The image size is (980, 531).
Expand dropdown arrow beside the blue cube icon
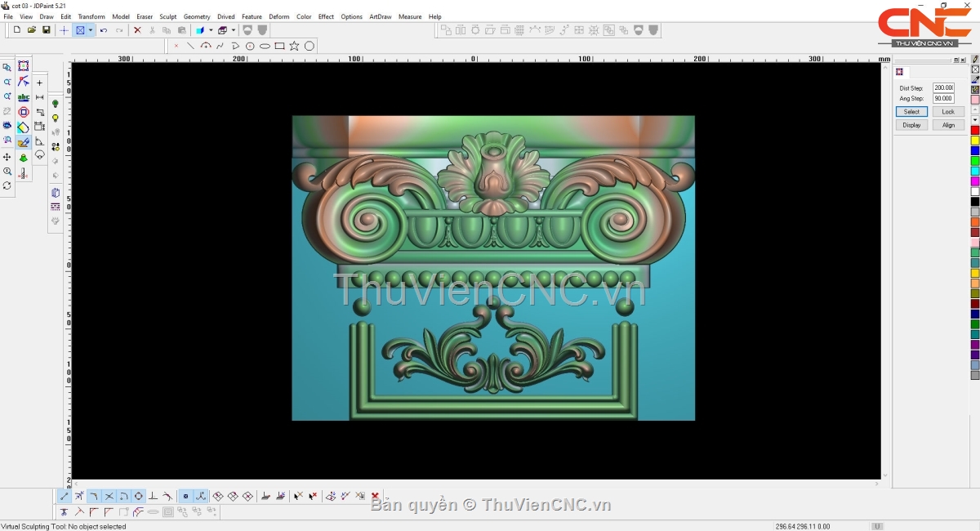(x=211, y=30)
